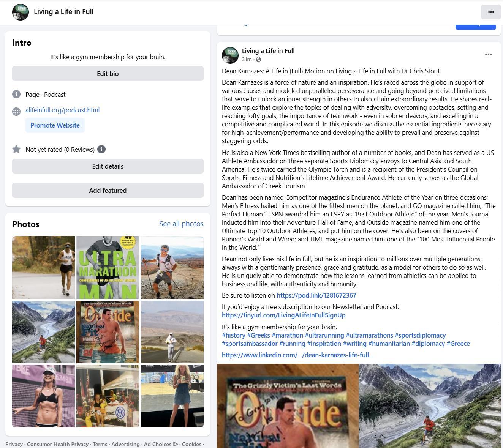Screen dimensions: 503x448
Task: Open the glacier valley photo in post
Action: click(x=430, y=406)
